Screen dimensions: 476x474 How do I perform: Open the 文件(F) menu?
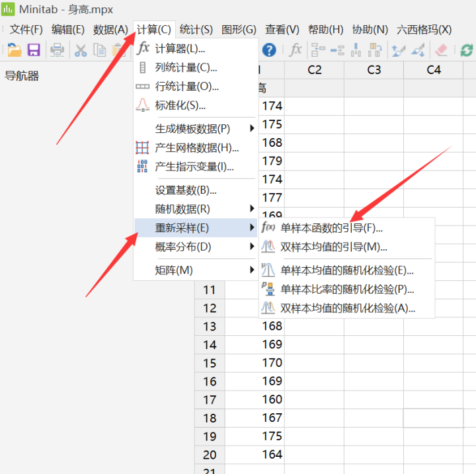pyautogui.click(x=26, y=30)
